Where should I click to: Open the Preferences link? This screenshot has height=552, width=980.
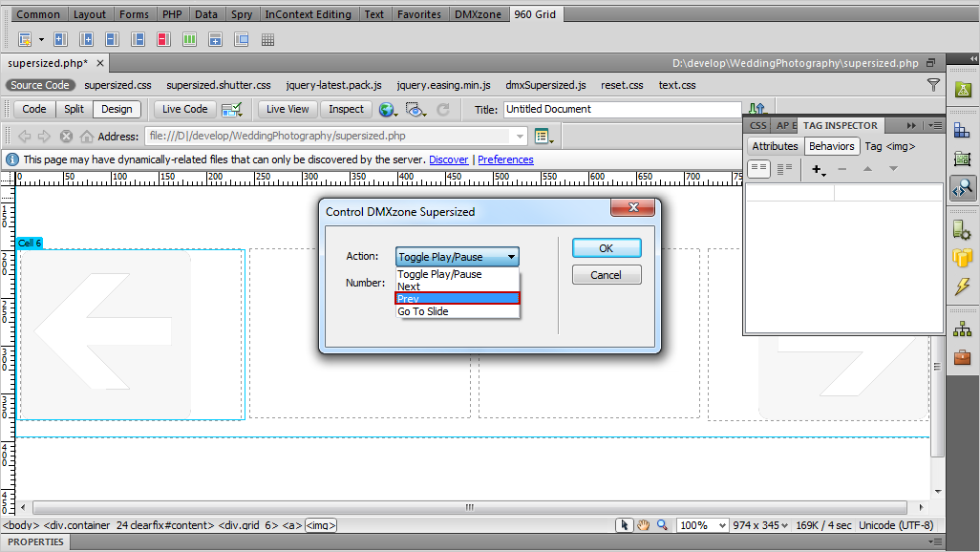(505, 159)
